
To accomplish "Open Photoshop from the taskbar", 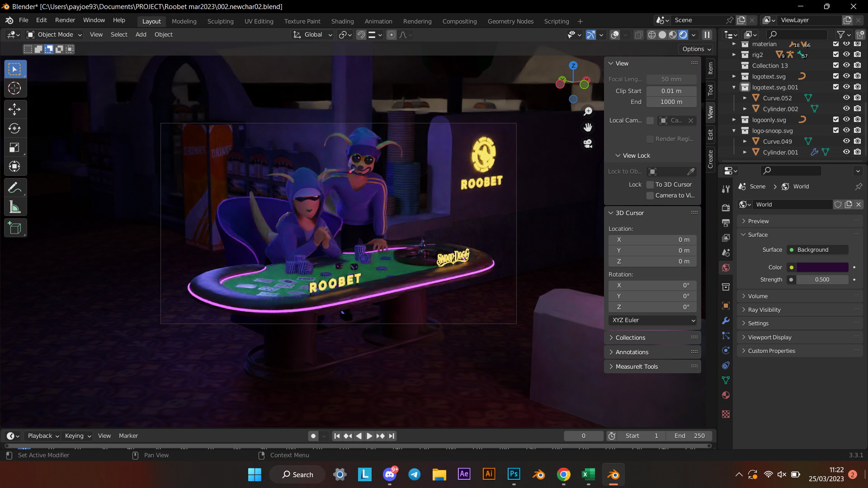I will click(x=514, y=474).
